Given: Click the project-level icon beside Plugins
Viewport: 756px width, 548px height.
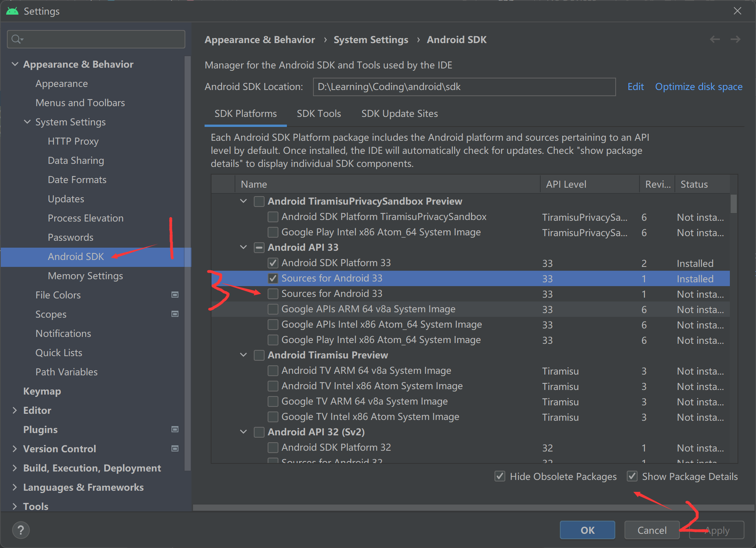Looking at the screenshot, I should tap(175, 429).
